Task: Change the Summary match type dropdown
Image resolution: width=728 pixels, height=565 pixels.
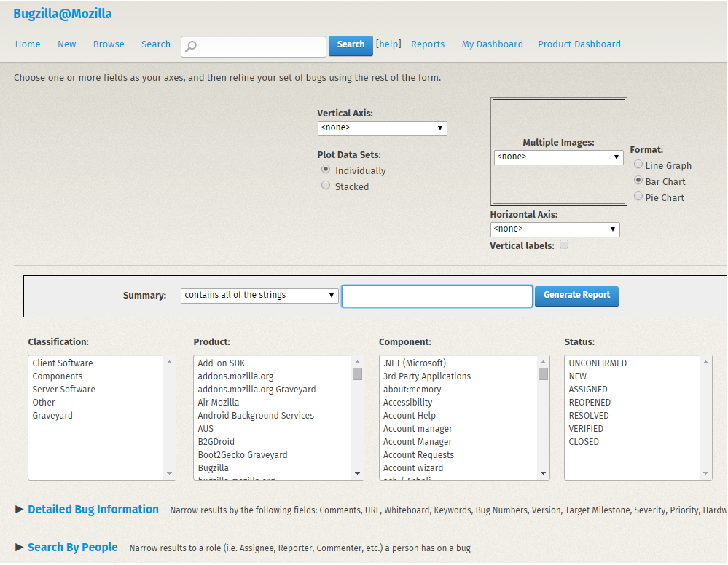Action: point(259,295)
